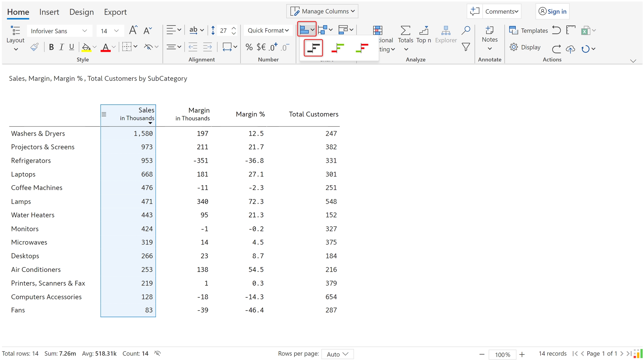Expand the Quick Format dropdown
Viewport: 644px width, 362px height.
[268, 30]
